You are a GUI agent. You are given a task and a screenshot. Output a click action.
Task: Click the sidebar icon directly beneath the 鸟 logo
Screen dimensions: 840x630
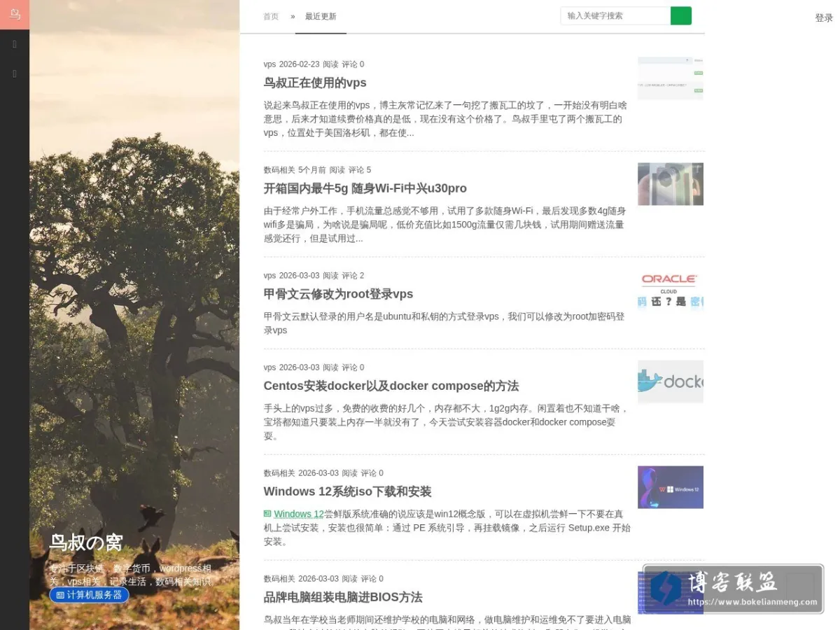point(15,45)
